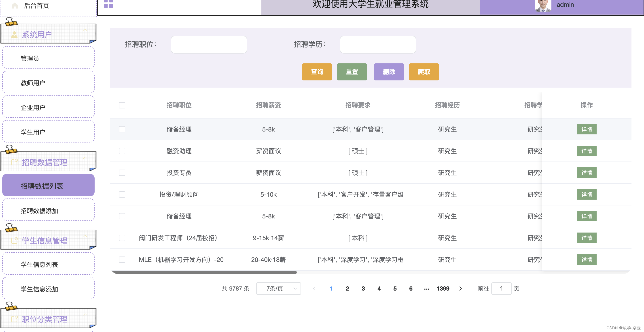644x332 pixels.
Task: Toggle the select-all checkbox in table header
Action: pyautogui.click(x=122, y=105)
